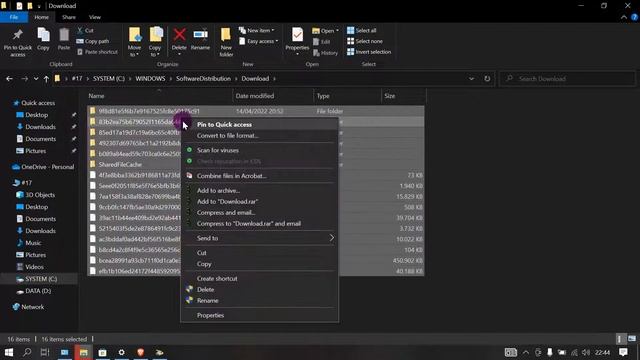The height and width of the screenshot is (360, 640).
Task: Switch to the Share ribbon tab
Action: pyautogui.click(x=69, y=17)
